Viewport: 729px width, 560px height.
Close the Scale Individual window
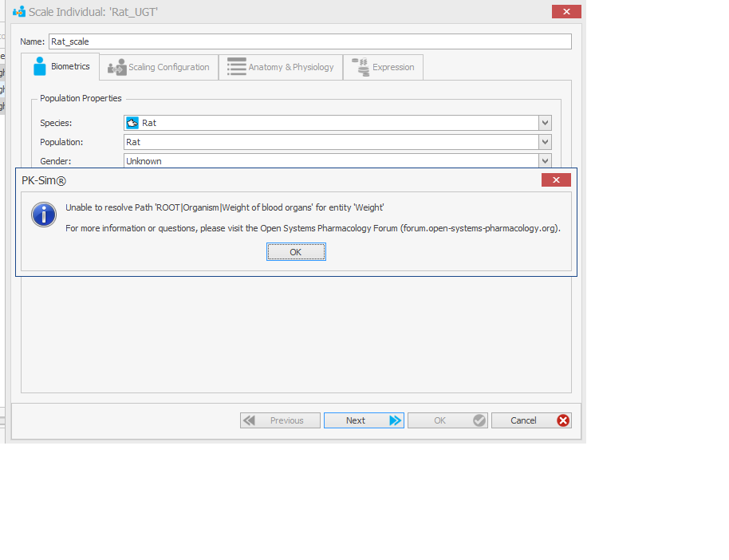[x=566, y=12]
